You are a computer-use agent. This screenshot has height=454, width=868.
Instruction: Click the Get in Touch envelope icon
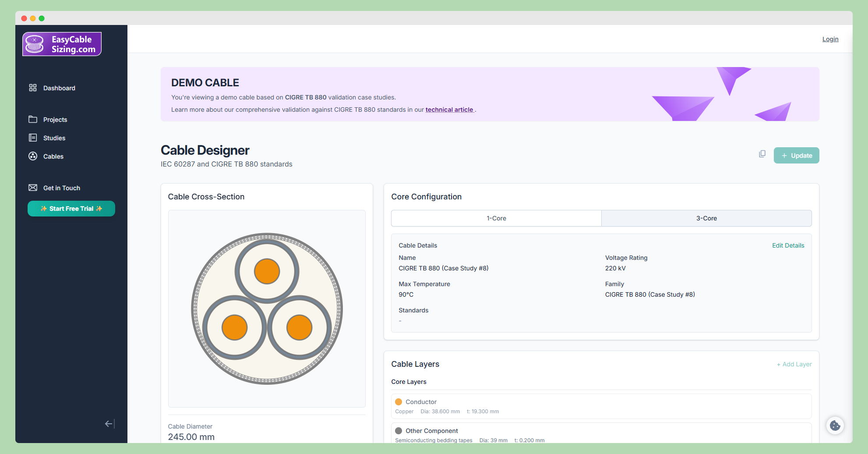pyautogui.click(x=33, y=188)
